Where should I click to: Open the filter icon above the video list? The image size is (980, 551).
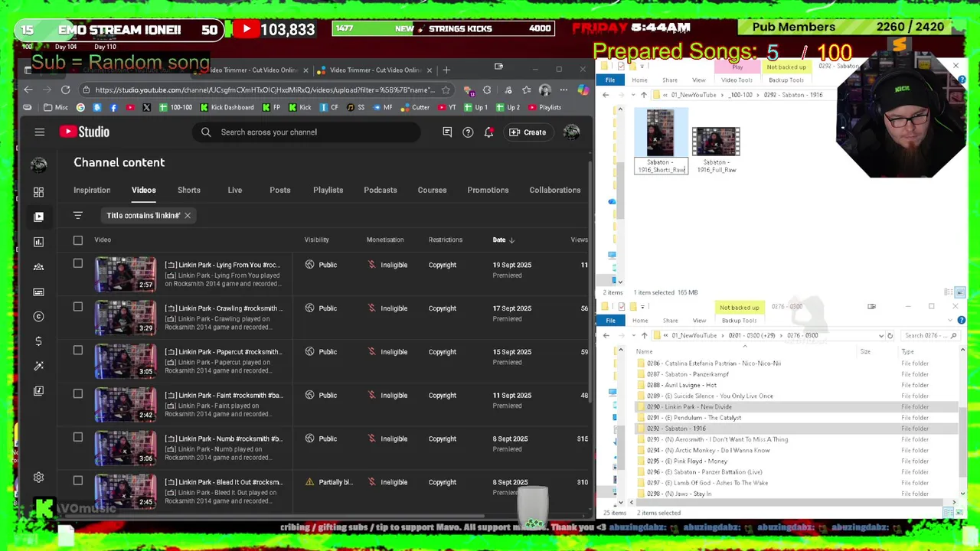77,216
